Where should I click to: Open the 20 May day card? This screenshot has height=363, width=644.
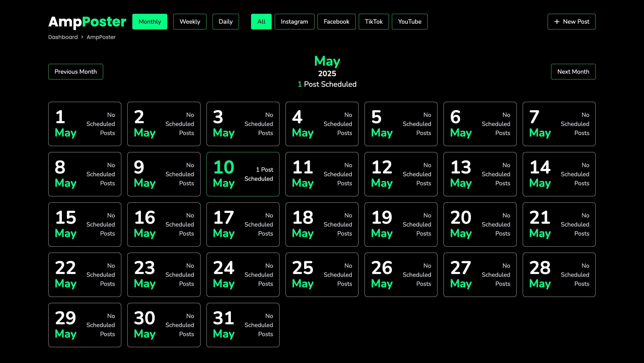tap(480, 224)
